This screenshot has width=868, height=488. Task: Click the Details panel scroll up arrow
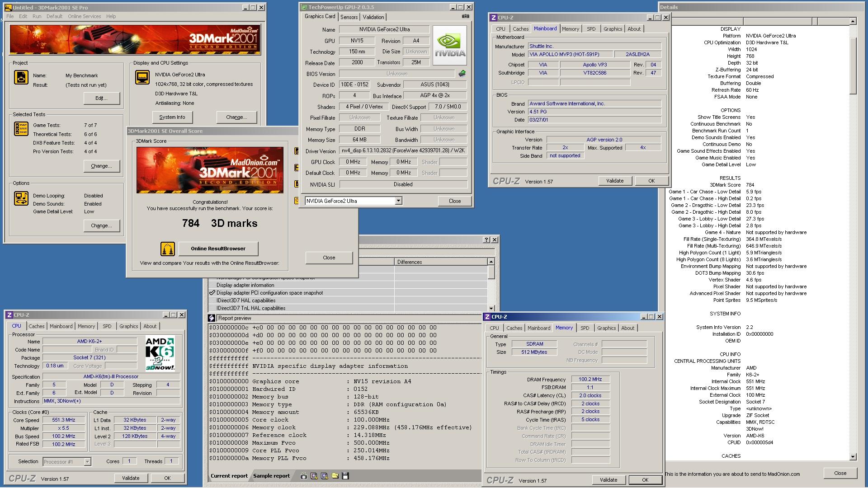(x=853, y=21)
